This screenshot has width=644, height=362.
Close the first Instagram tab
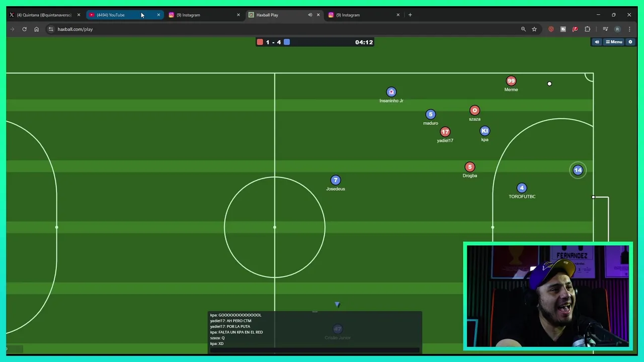coord(238,15)
